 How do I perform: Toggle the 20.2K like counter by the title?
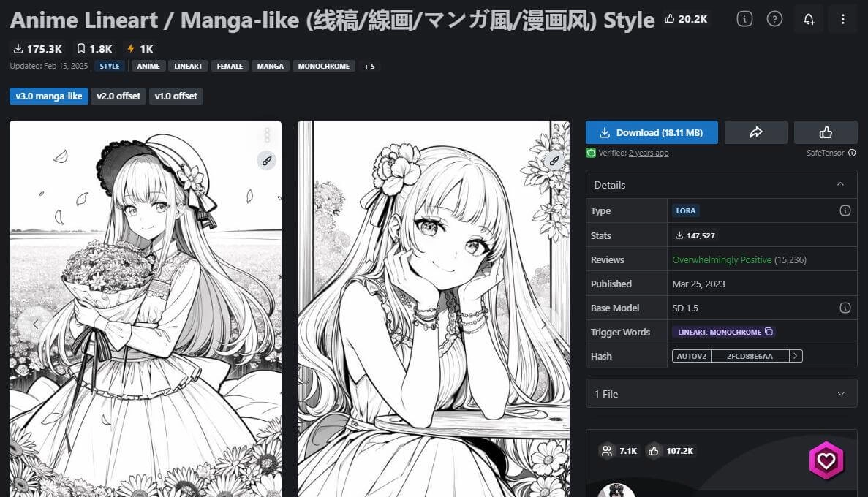coord(685,19)
